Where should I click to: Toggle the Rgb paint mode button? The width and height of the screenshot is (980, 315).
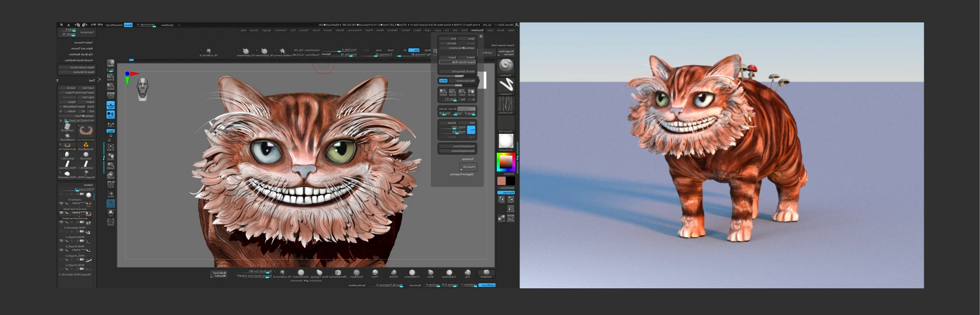414,50
